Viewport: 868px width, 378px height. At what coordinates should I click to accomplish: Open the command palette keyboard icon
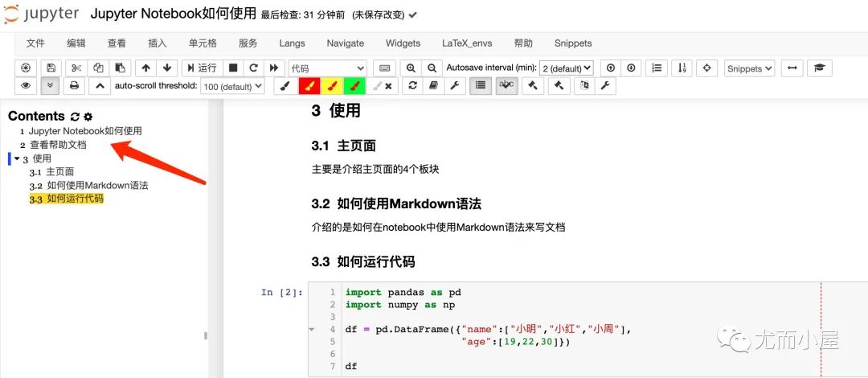click(384, 68)
